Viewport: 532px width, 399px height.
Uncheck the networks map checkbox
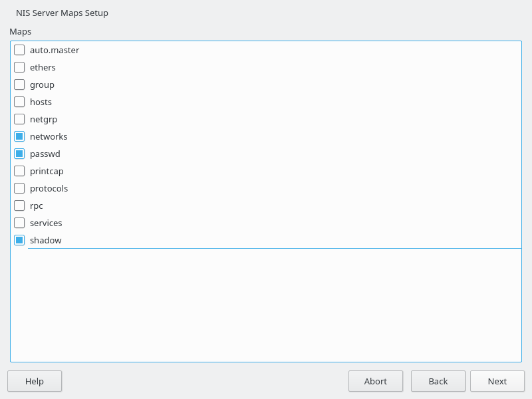pyautogui.click(x=19, y=136)
